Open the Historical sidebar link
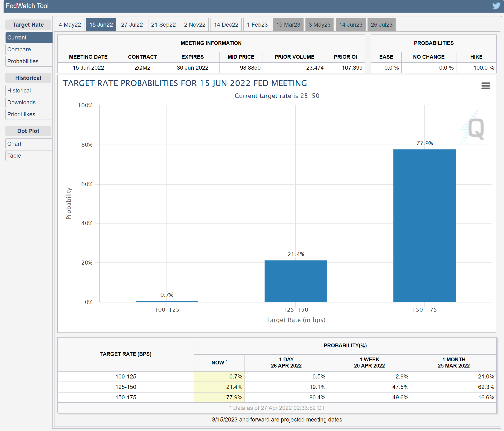Screen dimensions: 504x431 [x=29, y=90]
